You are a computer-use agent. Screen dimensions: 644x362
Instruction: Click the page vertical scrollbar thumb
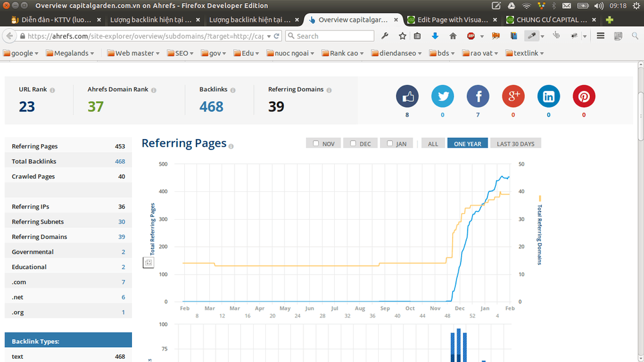tap(640, 117)
